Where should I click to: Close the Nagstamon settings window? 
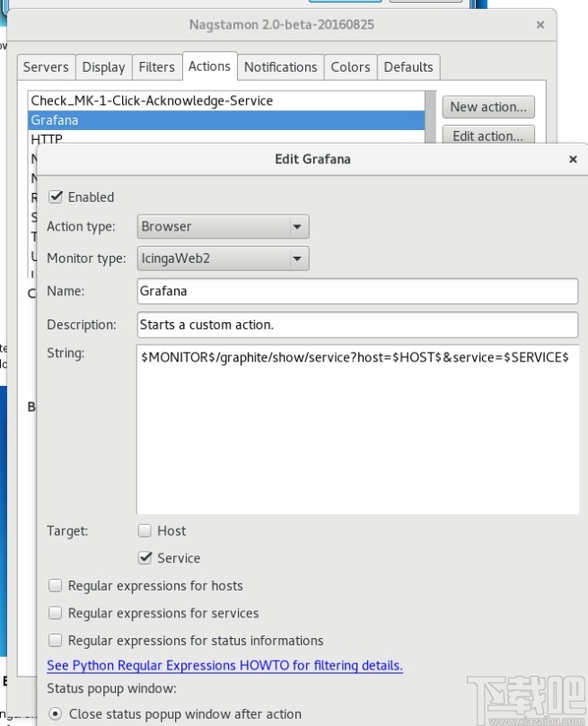pos(540,25)
